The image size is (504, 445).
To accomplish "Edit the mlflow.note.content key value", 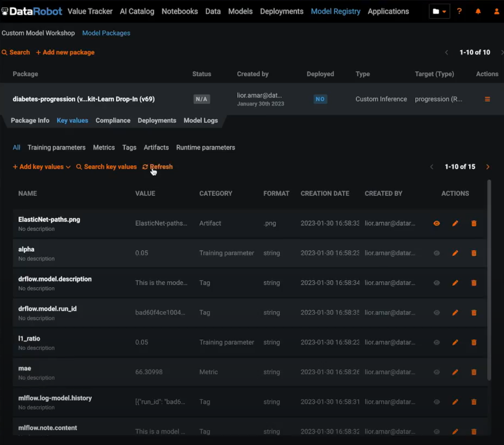I will point(455,431).
